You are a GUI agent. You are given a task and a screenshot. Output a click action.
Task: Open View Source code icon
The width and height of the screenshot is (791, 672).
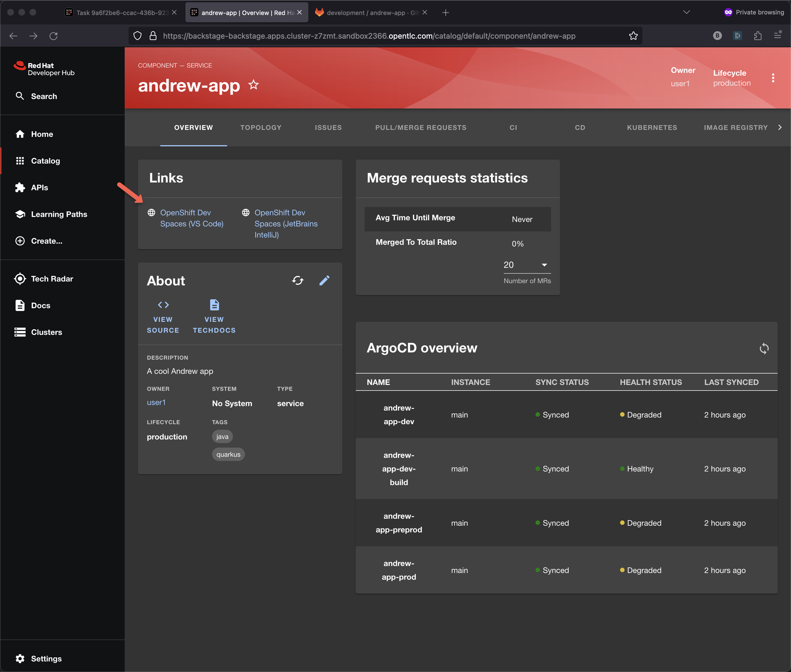coord(163,305)
